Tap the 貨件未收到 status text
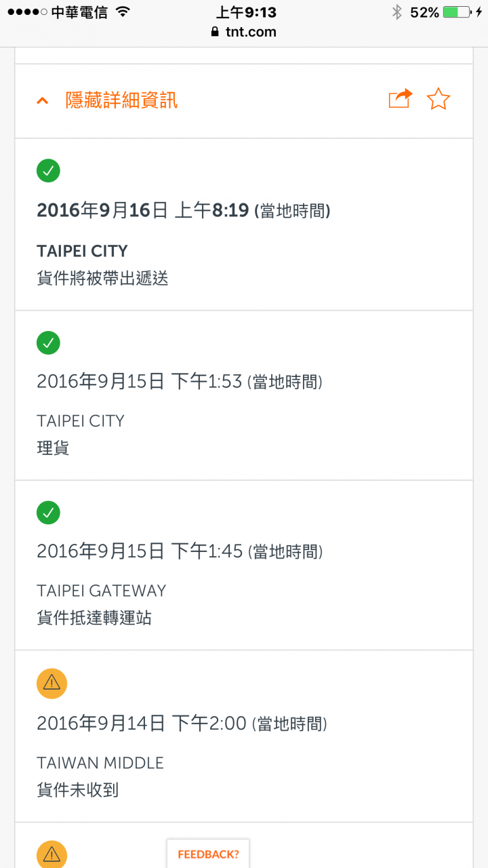The image size is (488, 868). pos(78,790)
